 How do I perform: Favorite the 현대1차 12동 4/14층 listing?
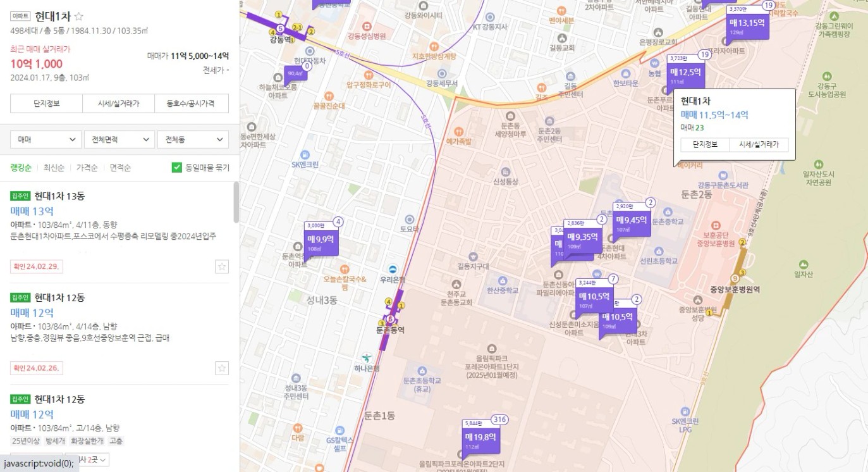coord(222,368)
